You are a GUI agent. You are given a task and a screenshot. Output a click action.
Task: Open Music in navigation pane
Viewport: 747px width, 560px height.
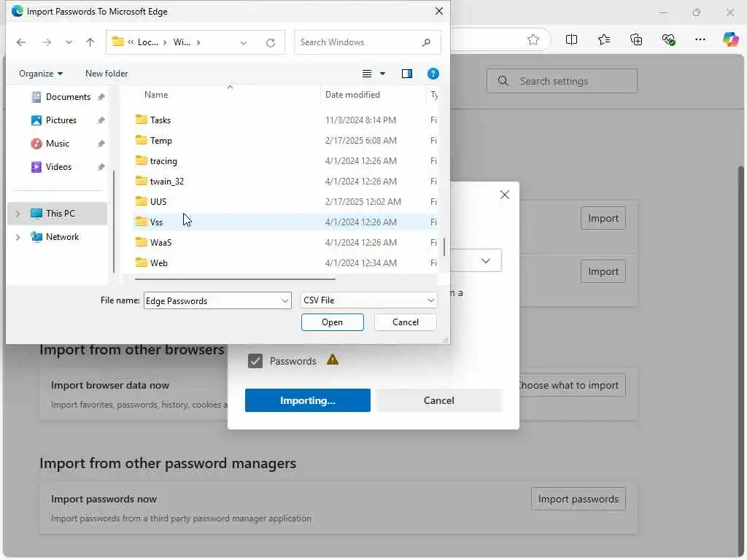coord(57,144)
